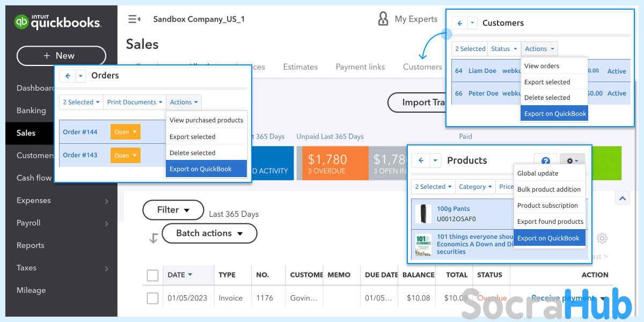Open the Filter dropdown button
The height and width of the screenshot is (322, 644).
click(173, 210)
